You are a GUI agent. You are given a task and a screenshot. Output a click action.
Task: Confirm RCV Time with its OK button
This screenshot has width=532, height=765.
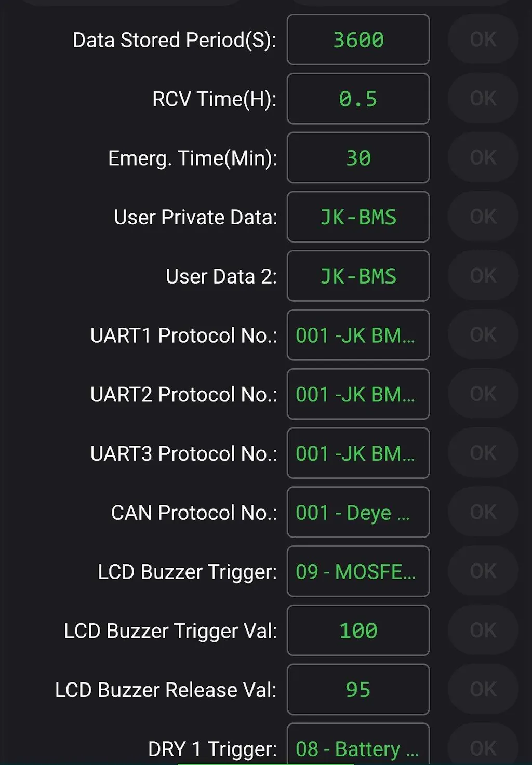(483, 98)
